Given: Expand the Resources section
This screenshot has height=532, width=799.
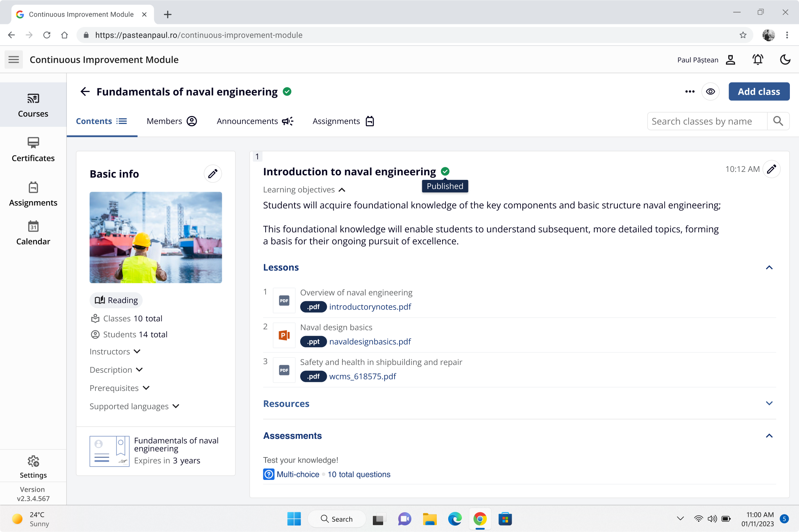Looking at the screenshot, I should coord(769,403).
